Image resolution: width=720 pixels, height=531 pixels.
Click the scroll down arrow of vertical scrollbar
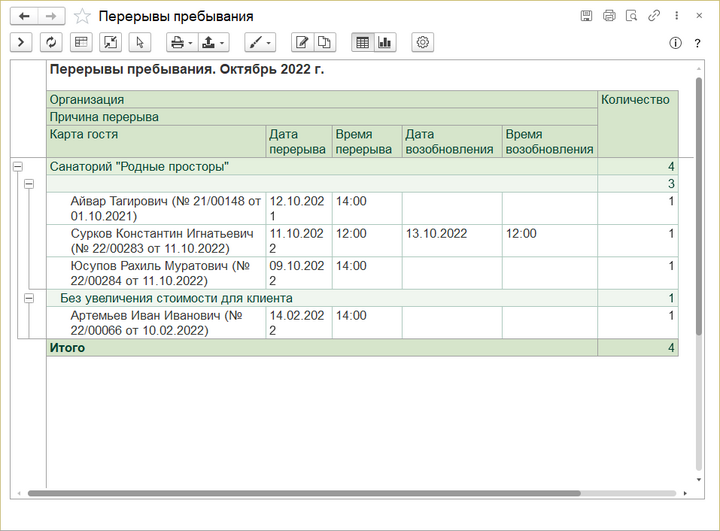pos(699,480)
